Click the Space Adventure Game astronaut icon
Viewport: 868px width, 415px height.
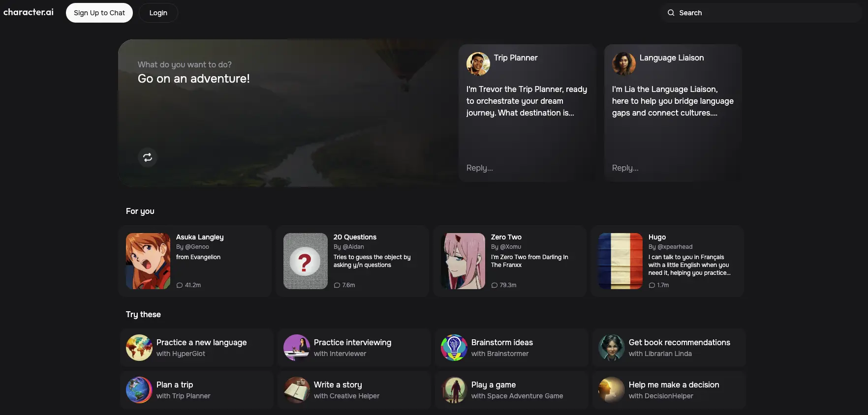[454, 390]
